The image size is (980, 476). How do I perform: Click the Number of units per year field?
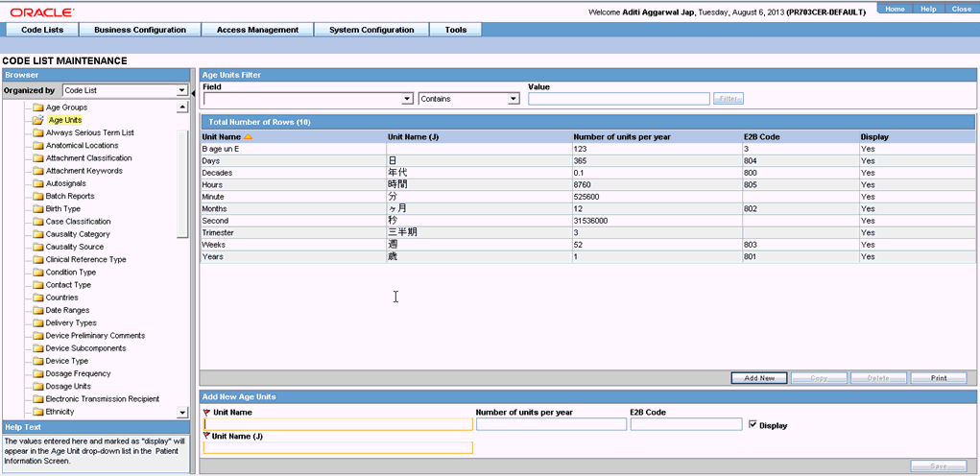[x=551, y=424]
